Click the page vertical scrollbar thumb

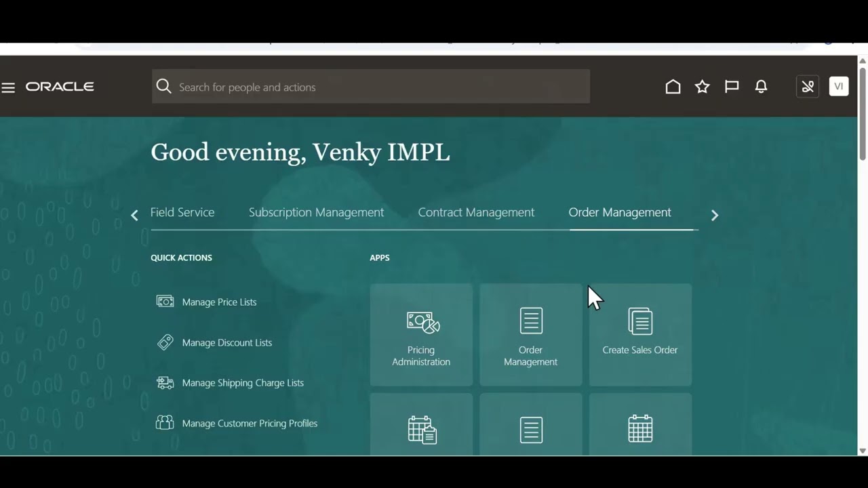tap(863, 113)
